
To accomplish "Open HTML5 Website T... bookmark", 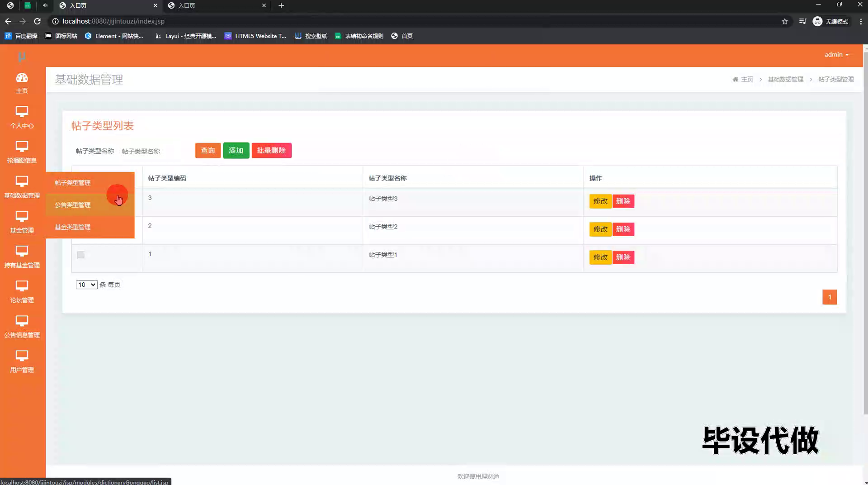I will click(255, 36).
